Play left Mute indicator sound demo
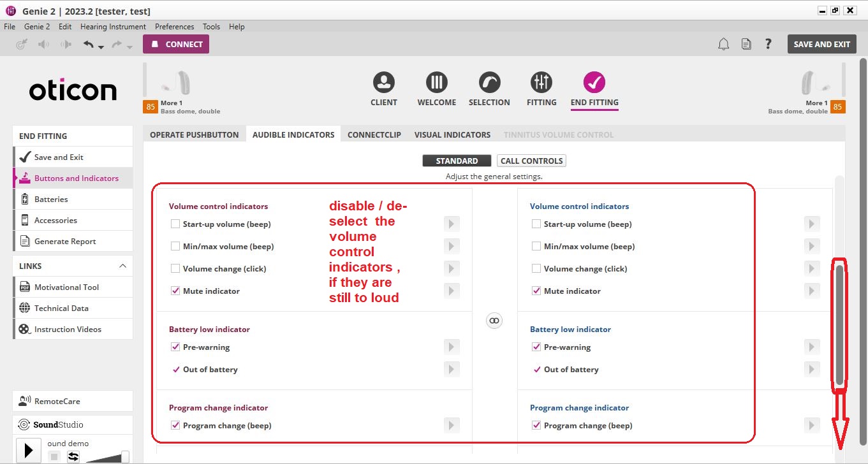 [452, 291]
